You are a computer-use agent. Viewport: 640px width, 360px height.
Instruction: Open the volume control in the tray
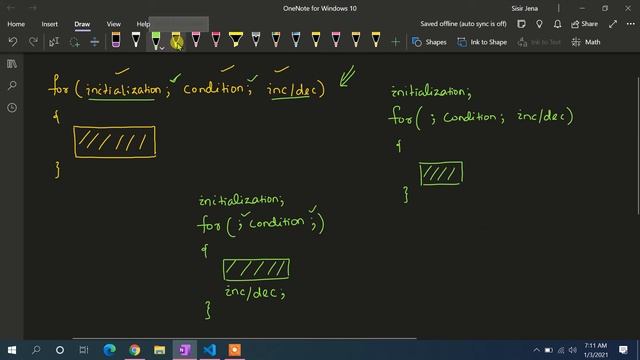coord(573,350)
